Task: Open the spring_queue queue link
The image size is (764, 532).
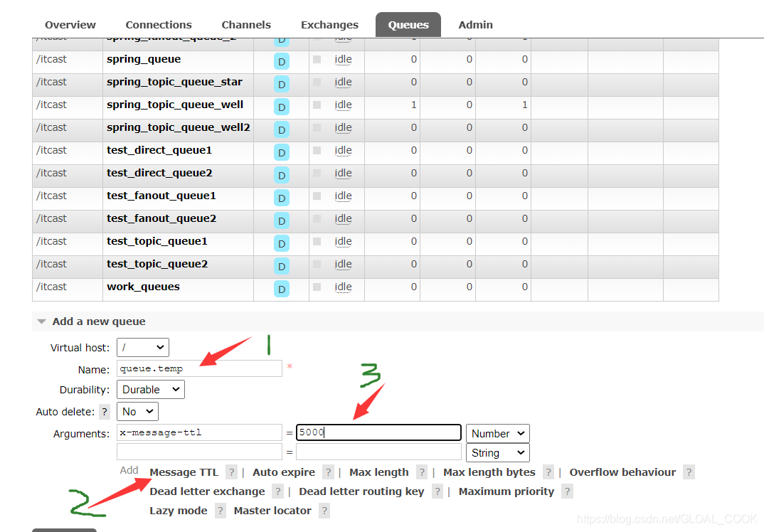Action: 144,59
